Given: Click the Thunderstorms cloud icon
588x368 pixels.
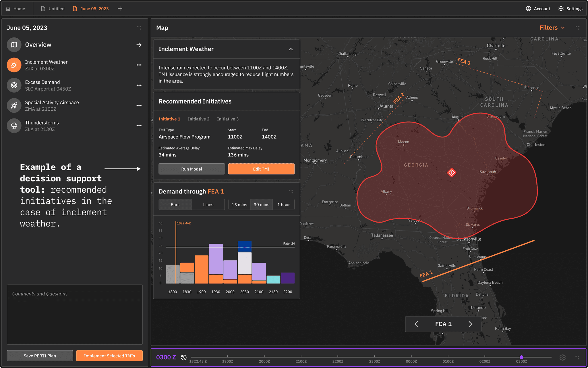Looking at the screenshot, I should [x=14, y=126].
